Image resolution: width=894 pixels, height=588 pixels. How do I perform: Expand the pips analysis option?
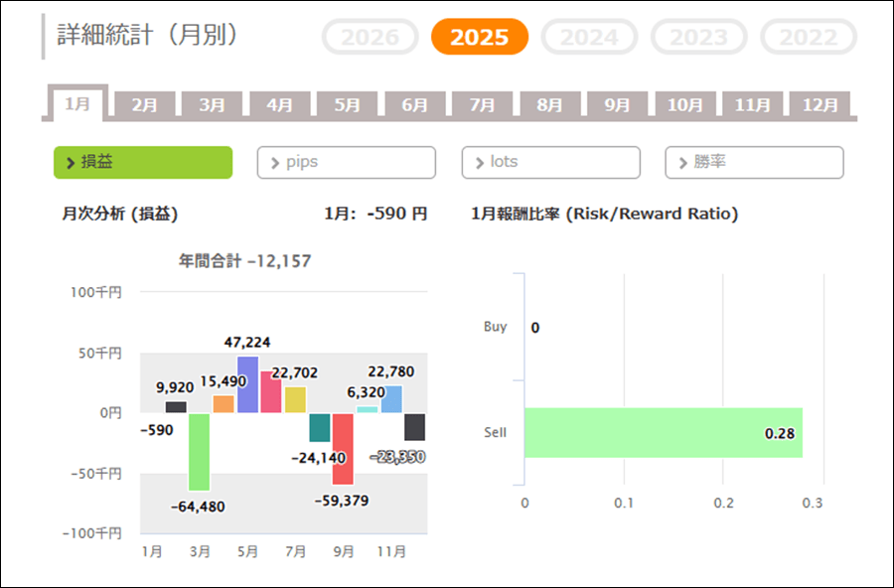tap(346, 162)
